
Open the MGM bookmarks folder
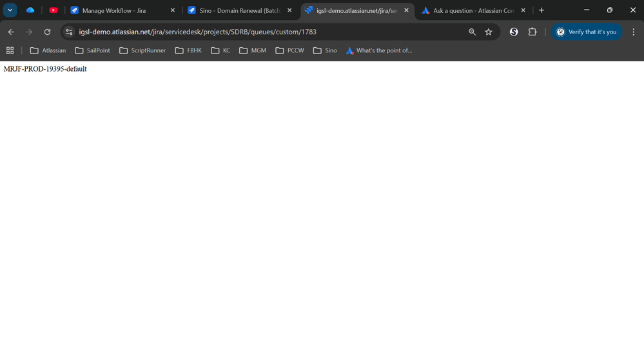coord(253,50)
